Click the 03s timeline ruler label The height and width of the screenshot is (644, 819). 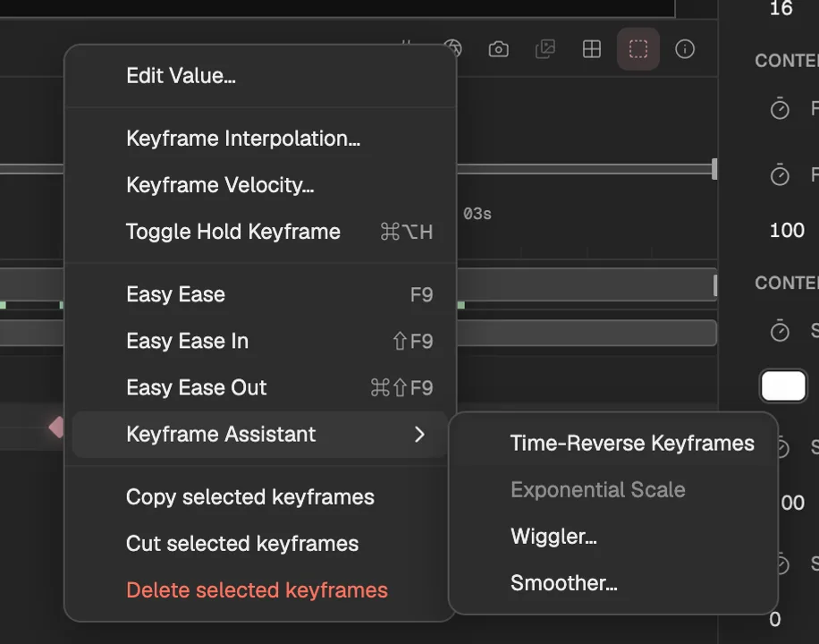[477, 214]
